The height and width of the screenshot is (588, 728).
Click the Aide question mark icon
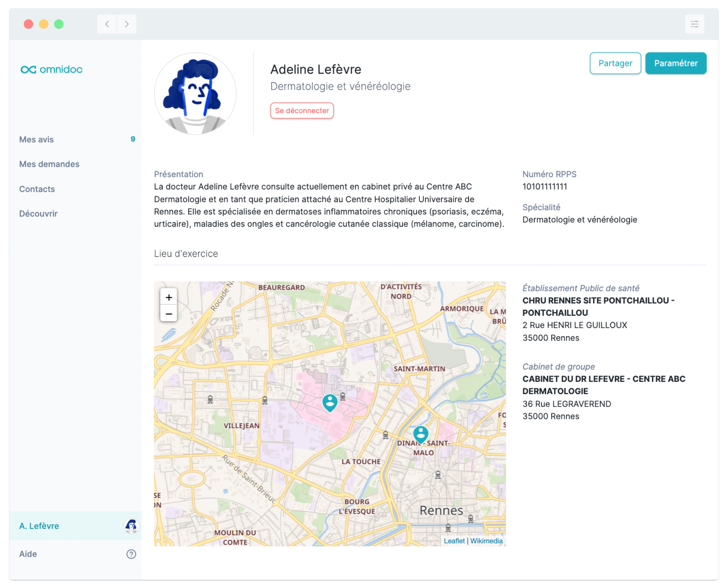point(131,554)
